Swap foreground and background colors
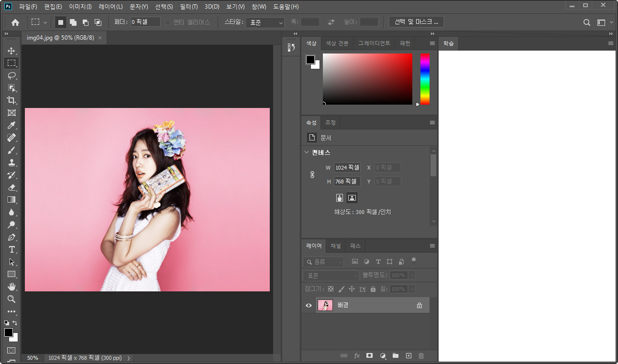Viewport: 618px width, 364px height. [15, 323]
